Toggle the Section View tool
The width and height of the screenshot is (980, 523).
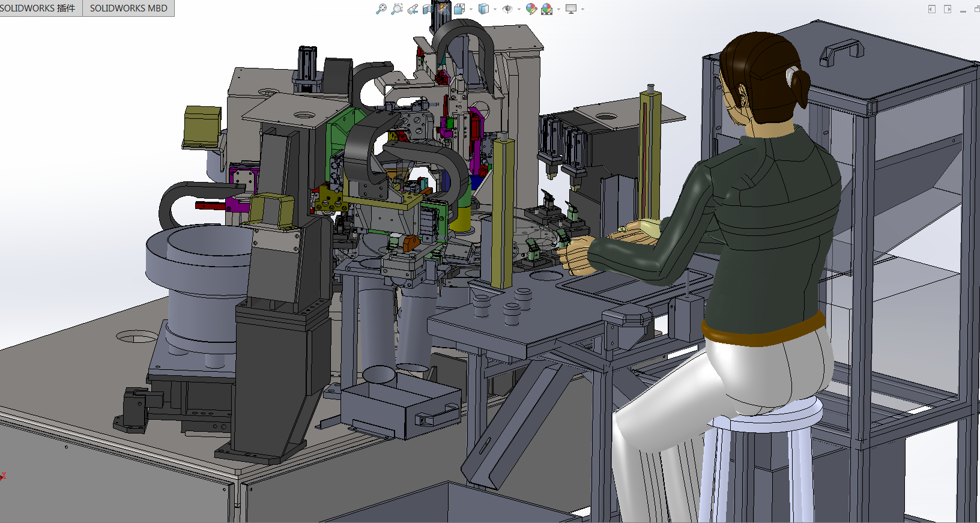click(428, 9)
